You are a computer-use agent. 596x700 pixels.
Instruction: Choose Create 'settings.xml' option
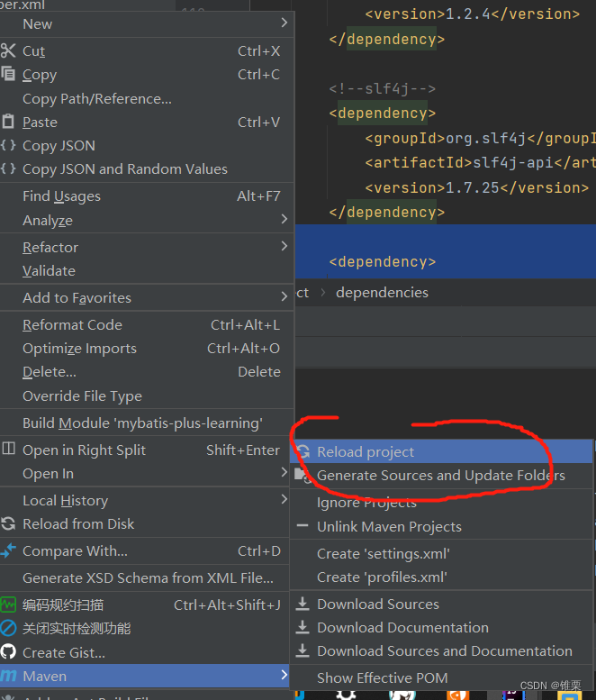pos(442,553)
